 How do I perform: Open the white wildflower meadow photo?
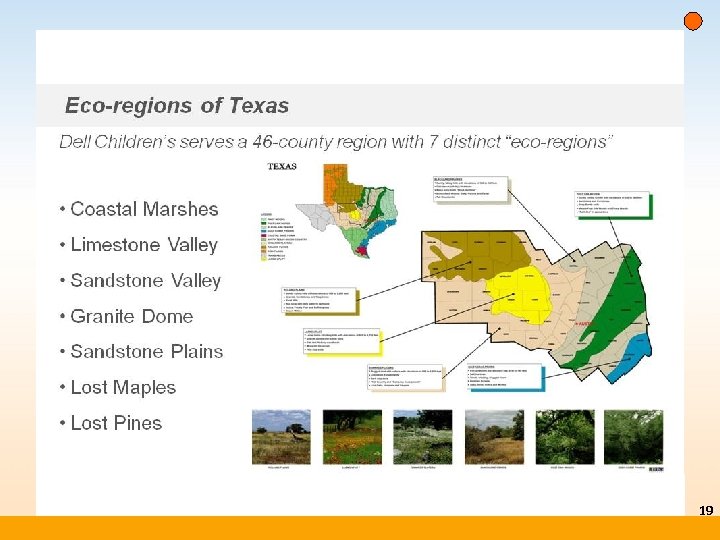tap(422, 437)
